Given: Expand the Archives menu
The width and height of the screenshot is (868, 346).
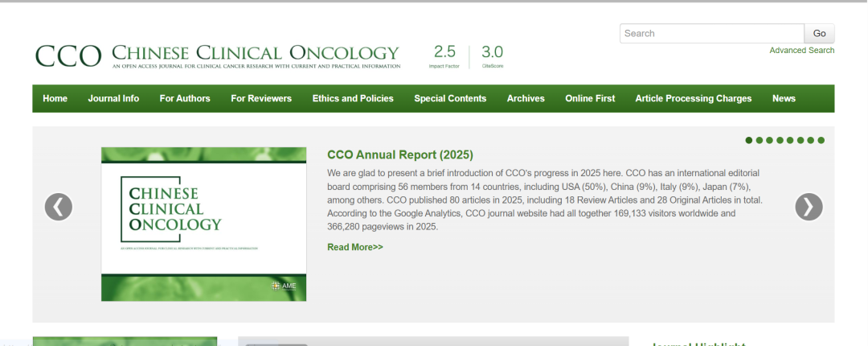Looking at the screenshot, I should (x=526, y=99).
